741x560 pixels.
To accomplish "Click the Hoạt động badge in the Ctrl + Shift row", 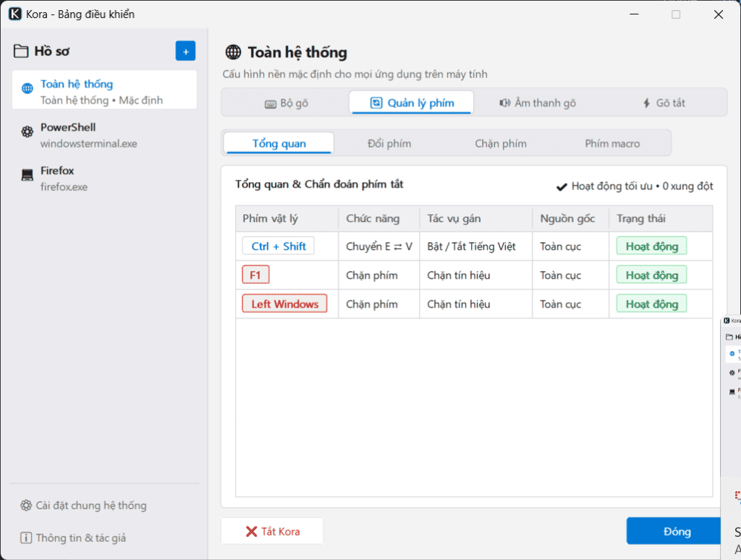I will (652, 246).
